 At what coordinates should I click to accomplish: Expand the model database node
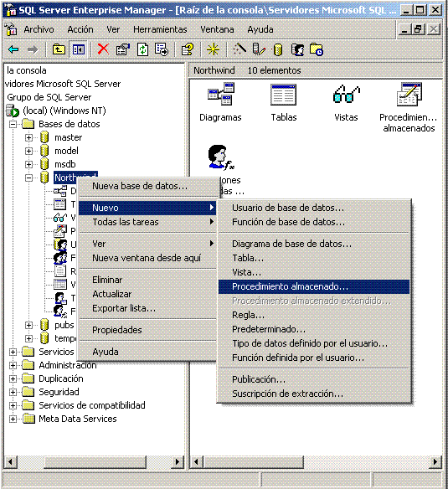click(28, 151)
